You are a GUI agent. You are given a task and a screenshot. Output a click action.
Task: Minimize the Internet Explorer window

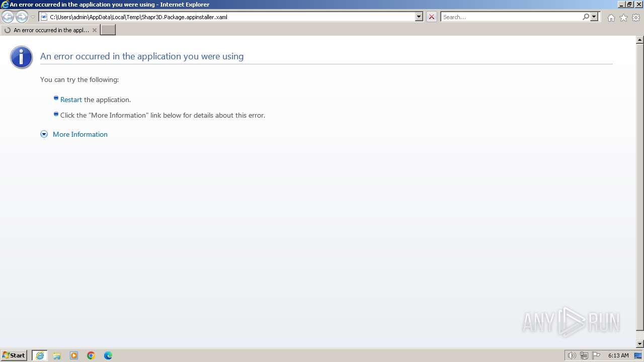[x=621, y=5]
